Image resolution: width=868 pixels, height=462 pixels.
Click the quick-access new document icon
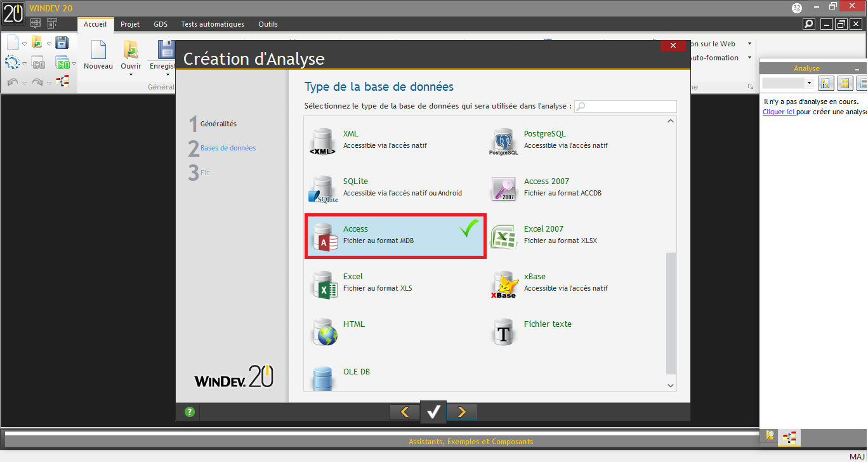(13, 43)
